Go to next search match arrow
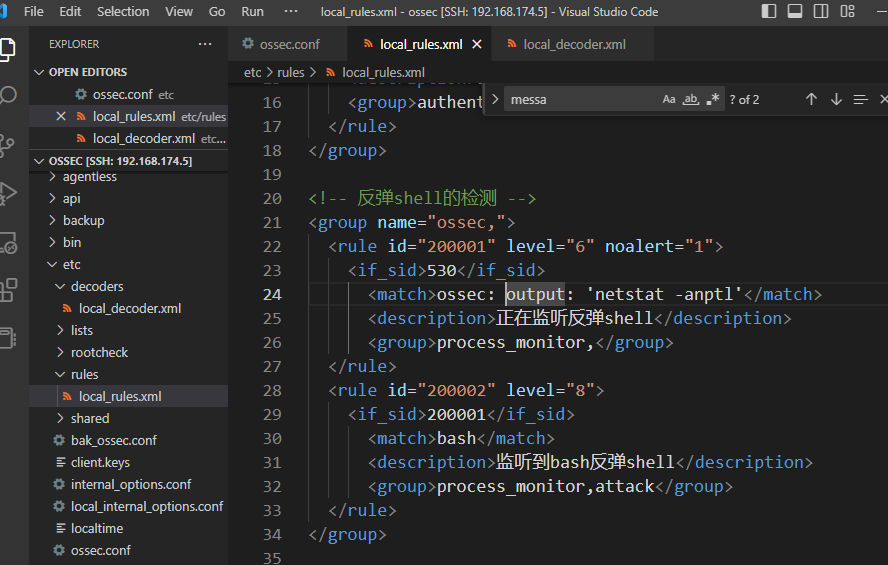 pos(836,99)
